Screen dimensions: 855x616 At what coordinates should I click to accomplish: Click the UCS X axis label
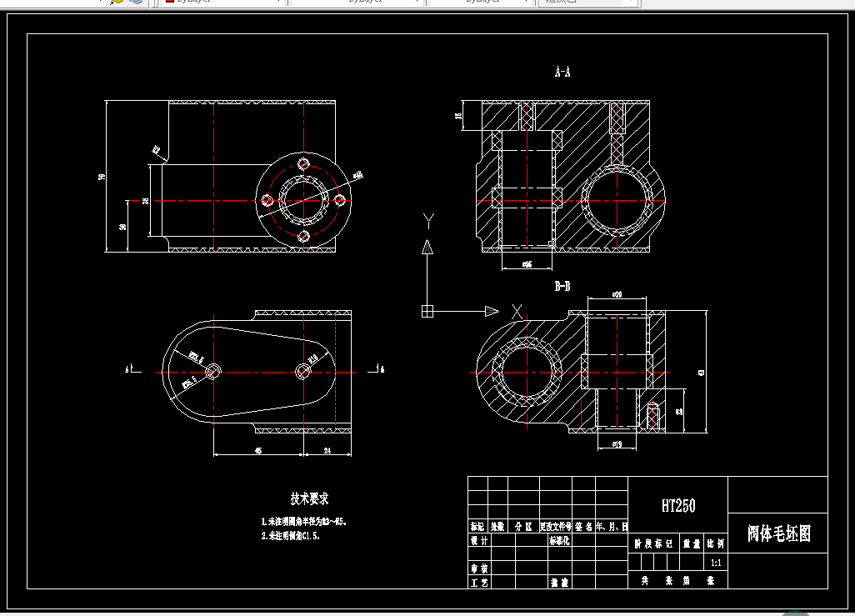point(517,312)
